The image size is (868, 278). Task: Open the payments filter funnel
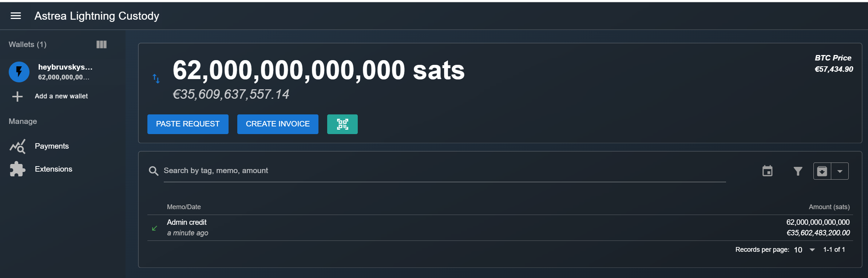pyautogui.click(x=798, y=171)
